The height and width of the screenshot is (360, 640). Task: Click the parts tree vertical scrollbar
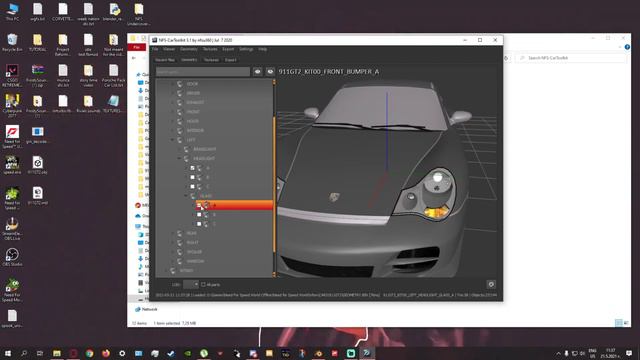[274, 184]
